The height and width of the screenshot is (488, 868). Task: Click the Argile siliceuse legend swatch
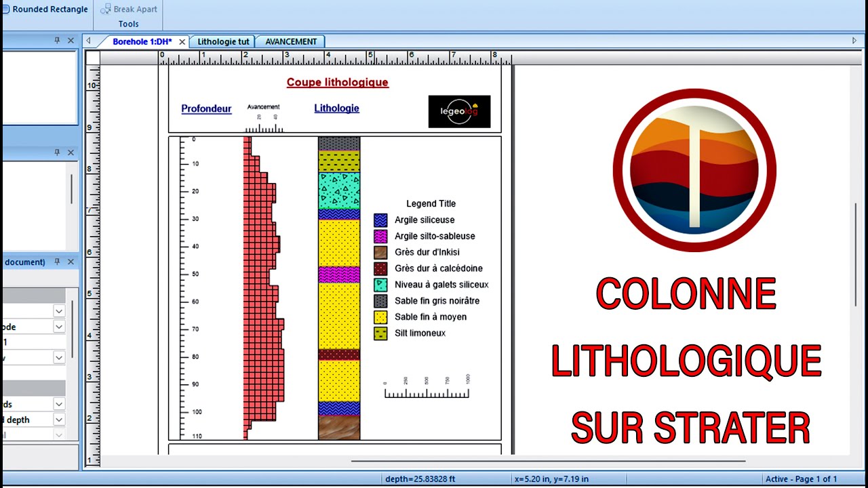tap(380, 220)
